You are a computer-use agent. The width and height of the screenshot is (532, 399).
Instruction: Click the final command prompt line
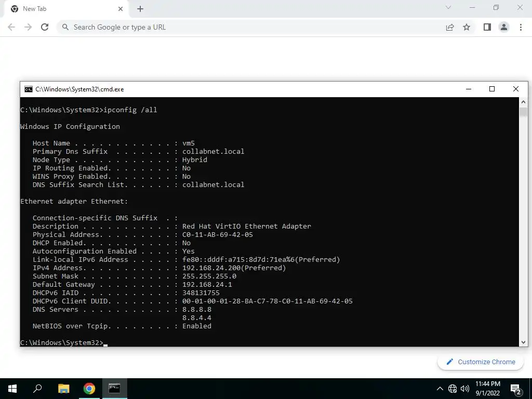point(64,343)
